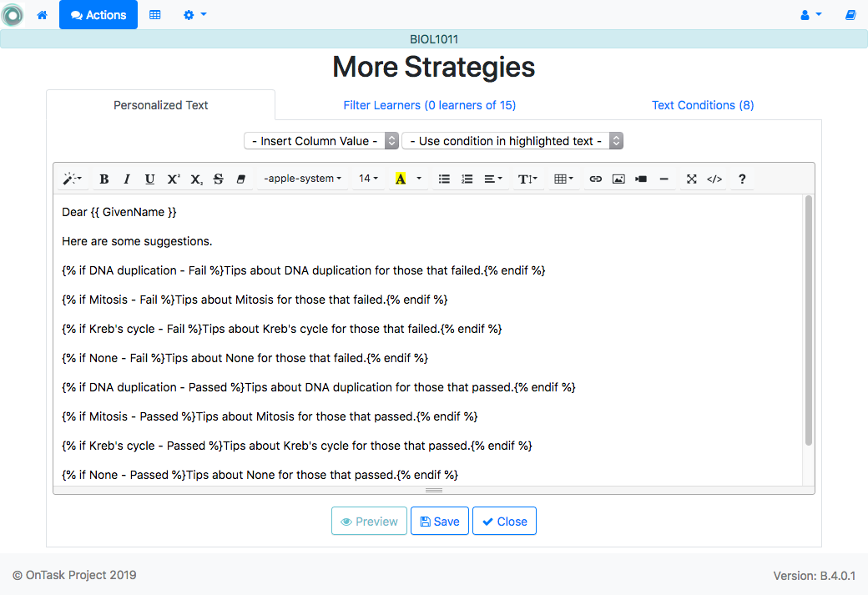868x595 pixels.
Task: Switch to the Personalized Text tab
Action: [x=160, y=105]
